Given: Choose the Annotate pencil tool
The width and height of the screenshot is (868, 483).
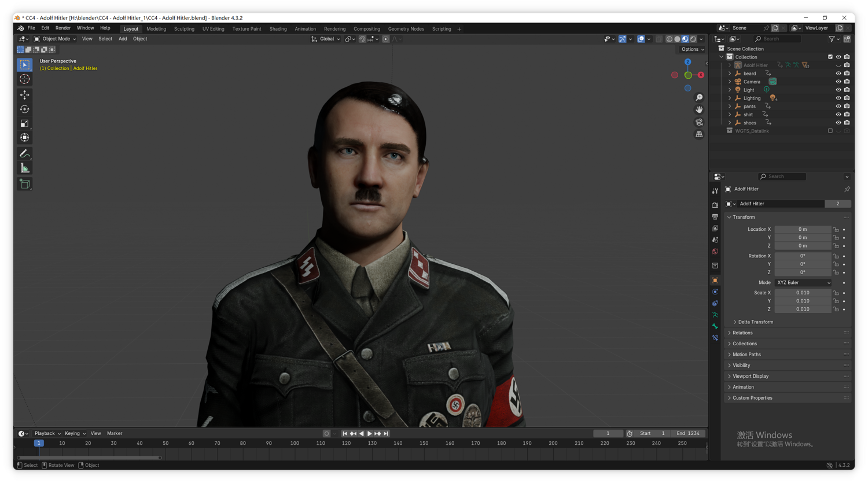Looking at the screenshot, I should click(24, 154).
